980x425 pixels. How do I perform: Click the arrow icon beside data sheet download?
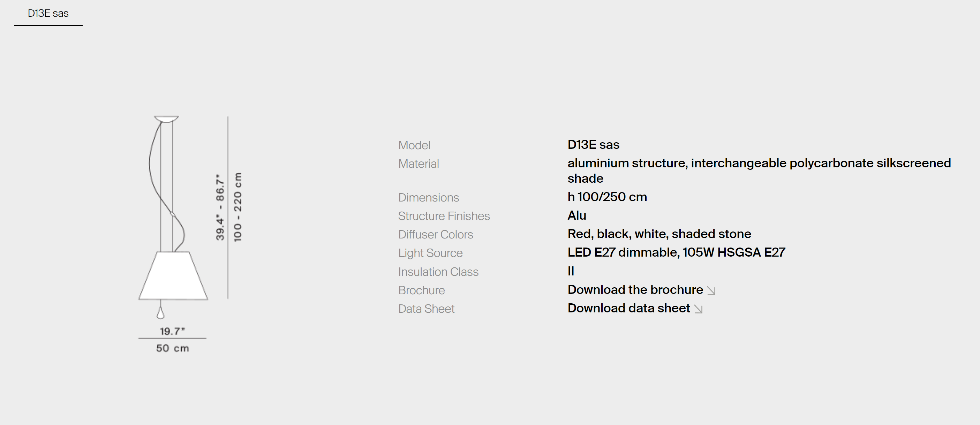[698, 309]
